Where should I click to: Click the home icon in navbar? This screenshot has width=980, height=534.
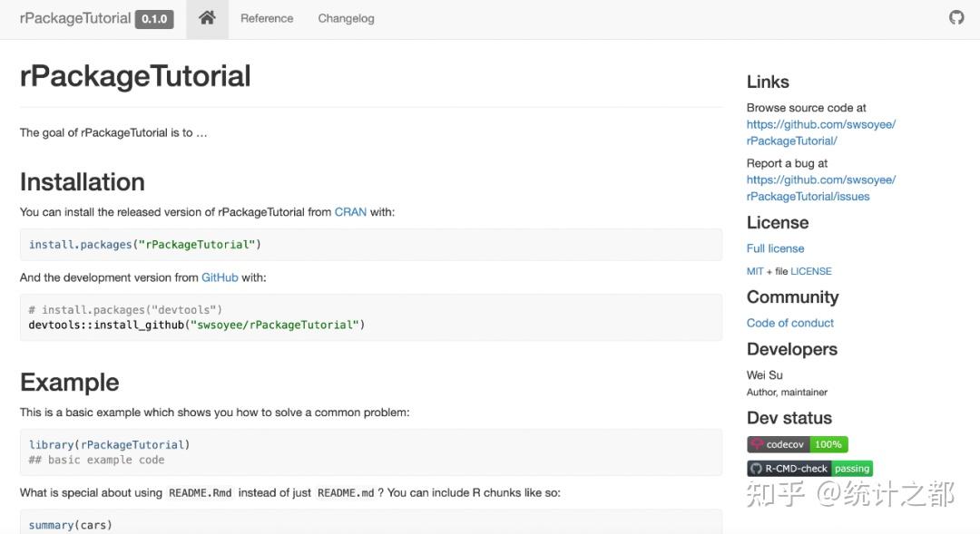tap(207, 18)
